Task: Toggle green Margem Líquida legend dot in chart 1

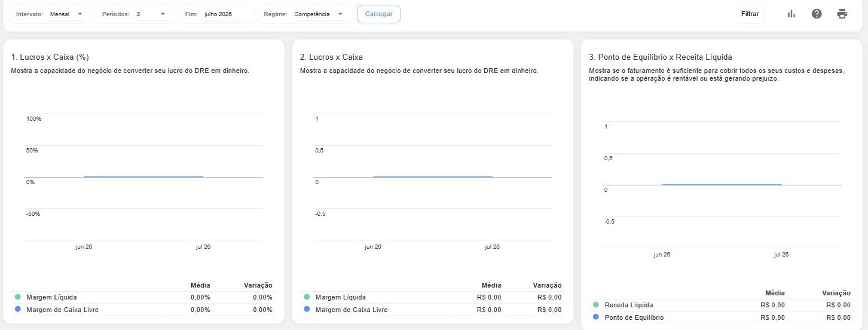Action: coord(18,297)
